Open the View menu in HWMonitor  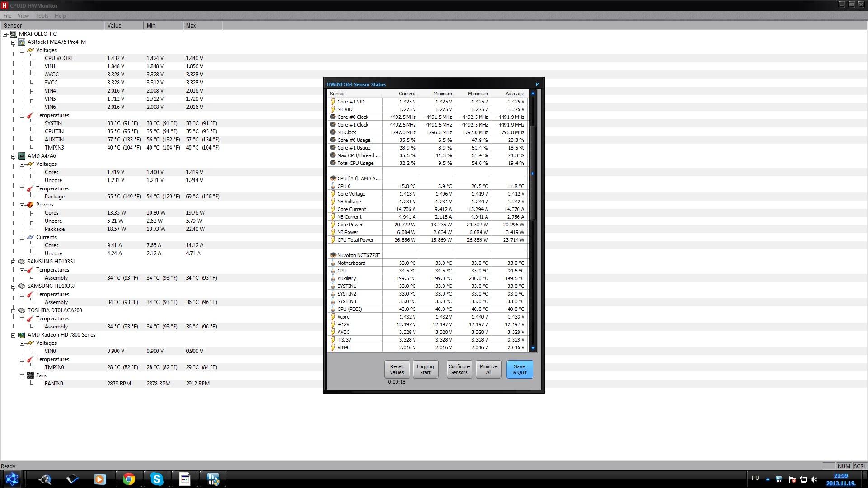[23, 15]
